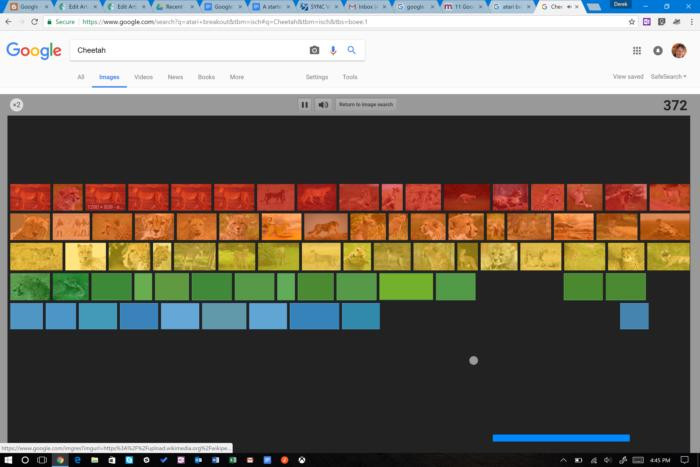Viewport: 700px width, 467px height.
Task: Start voice search with microphone icon
Action: tap(333, 50)
